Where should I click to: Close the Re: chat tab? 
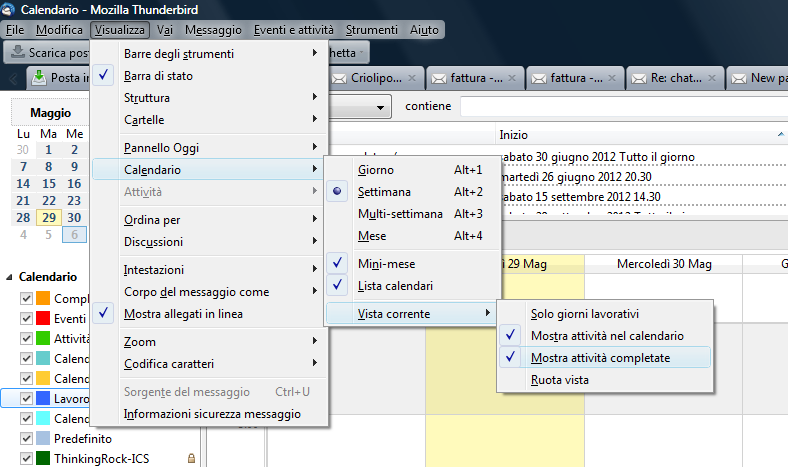tap(712, 78)
